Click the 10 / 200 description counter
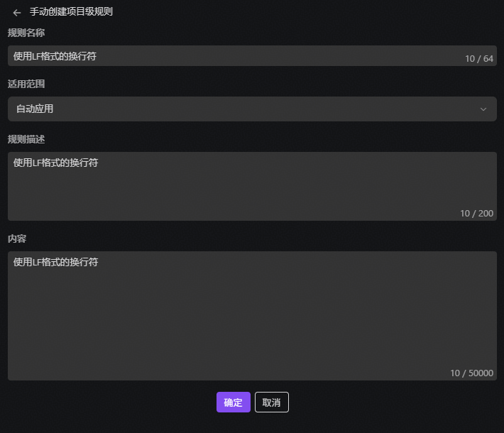Viewport: 504px width, 433px height. (x=476, y=214)
